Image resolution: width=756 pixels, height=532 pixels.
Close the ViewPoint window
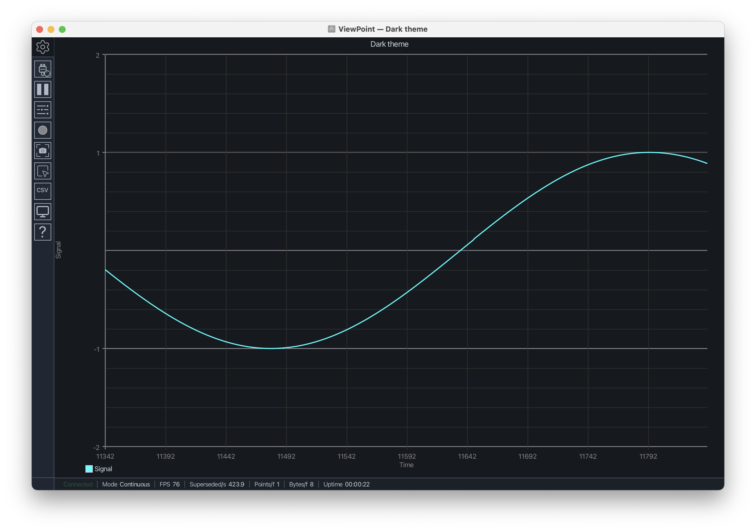coord(40,30)
